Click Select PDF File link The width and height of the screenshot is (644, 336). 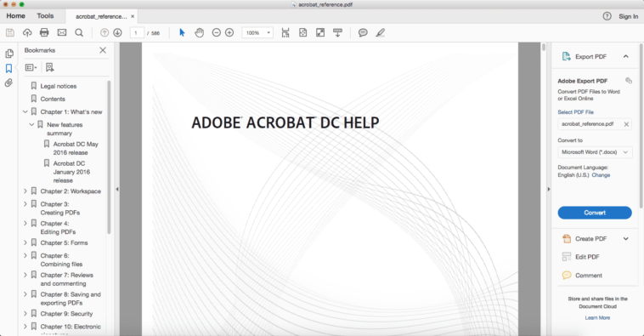[x=575, y=112]
